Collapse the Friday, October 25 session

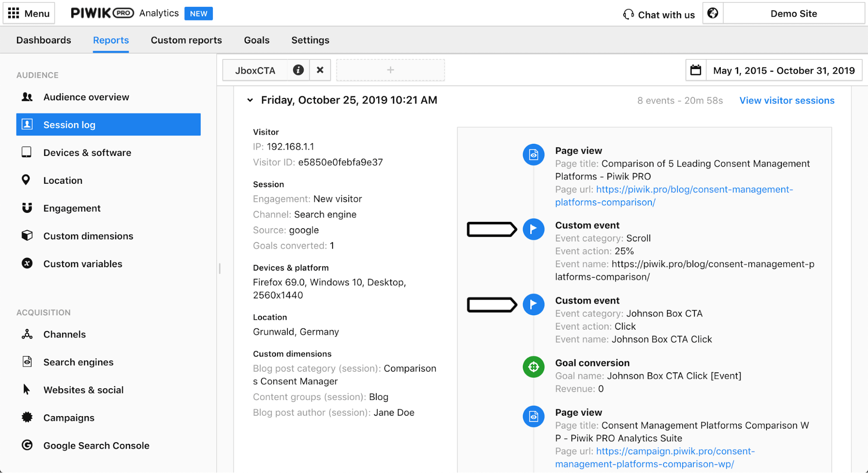(250, 100)
